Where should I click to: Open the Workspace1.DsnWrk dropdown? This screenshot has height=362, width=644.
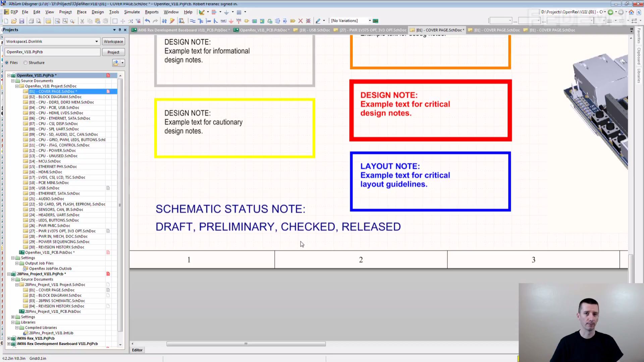[97, 42]
